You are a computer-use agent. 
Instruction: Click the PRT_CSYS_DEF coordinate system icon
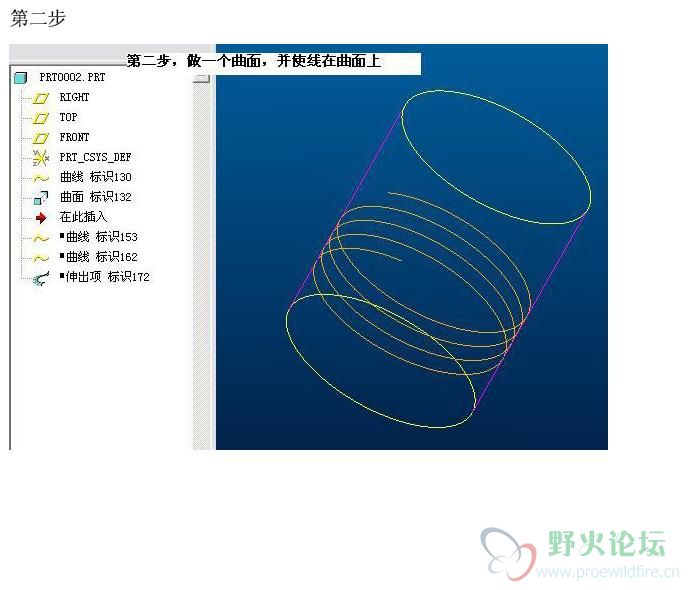pos(41,158)
